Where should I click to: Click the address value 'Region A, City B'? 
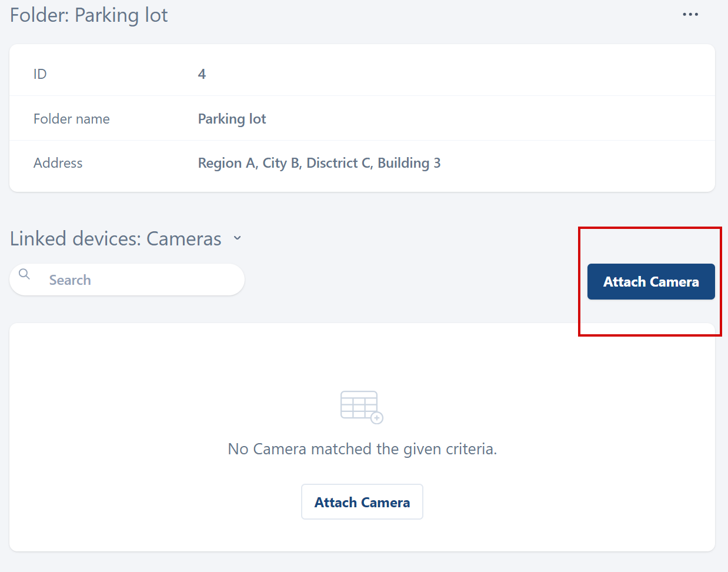click(250, 163)
